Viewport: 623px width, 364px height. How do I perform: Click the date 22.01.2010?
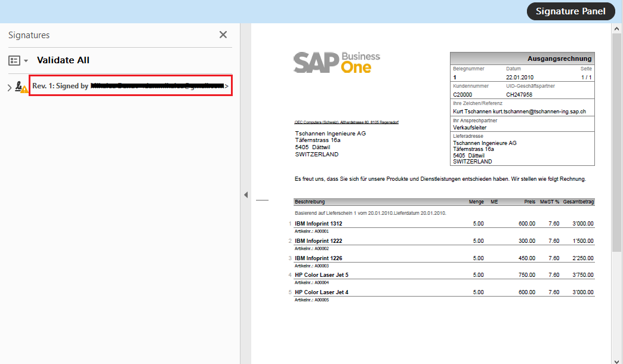click(x=520, y=78)
